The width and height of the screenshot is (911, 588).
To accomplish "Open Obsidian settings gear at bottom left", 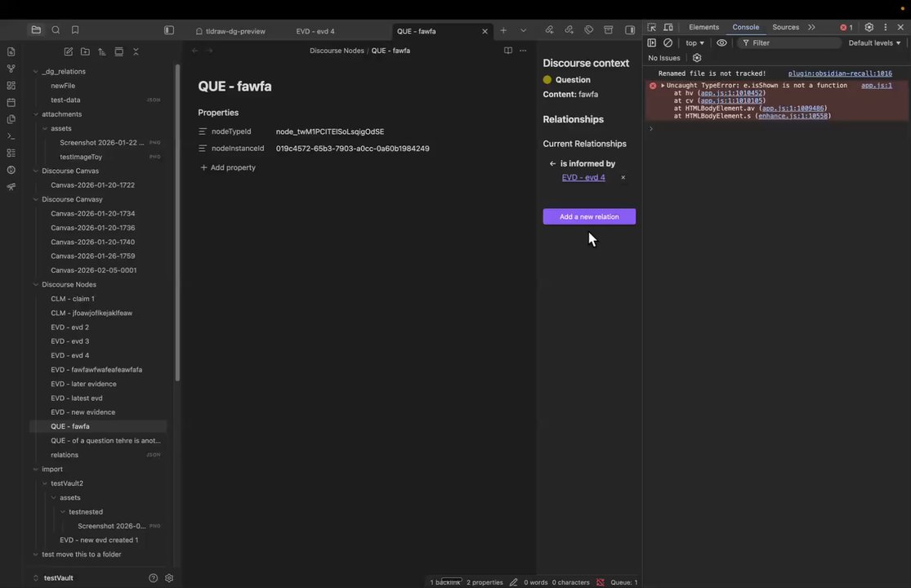I will 169,578.
